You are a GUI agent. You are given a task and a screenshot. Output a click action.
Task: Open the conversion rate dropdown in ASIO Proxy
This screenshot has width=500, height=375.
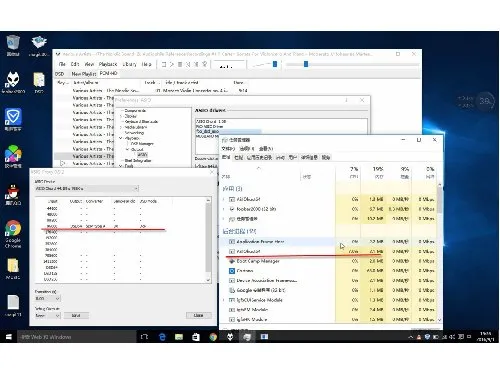tap(48, 298)
